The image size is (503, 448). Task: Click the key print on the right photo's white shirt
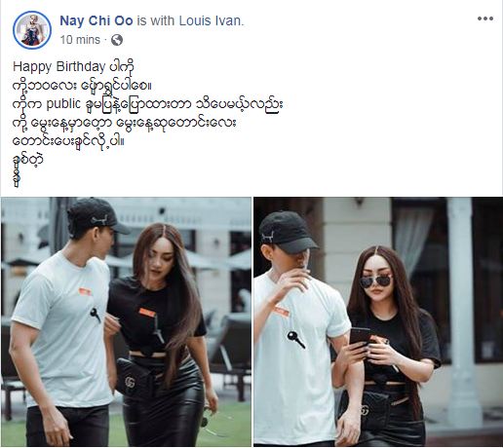[x=296, y=340]
